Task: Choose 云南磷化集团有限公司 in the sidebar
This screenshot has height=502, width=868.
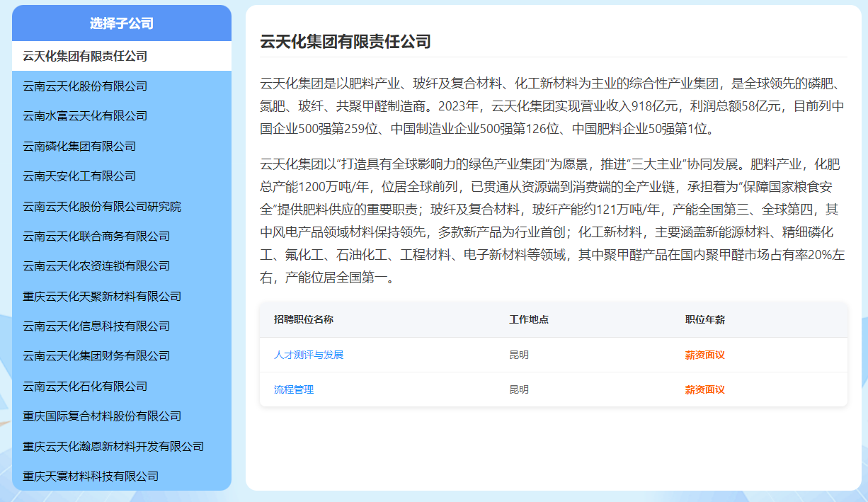Action: click(79, 147)
